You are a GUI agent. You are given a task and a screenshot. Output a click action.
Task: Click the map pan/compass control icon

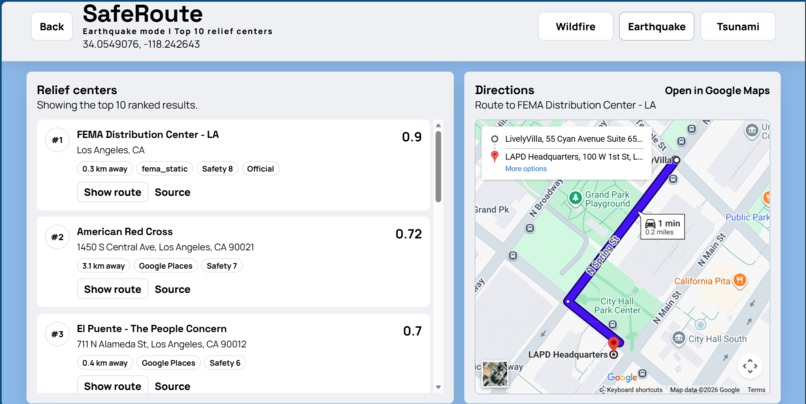[750, 366]
